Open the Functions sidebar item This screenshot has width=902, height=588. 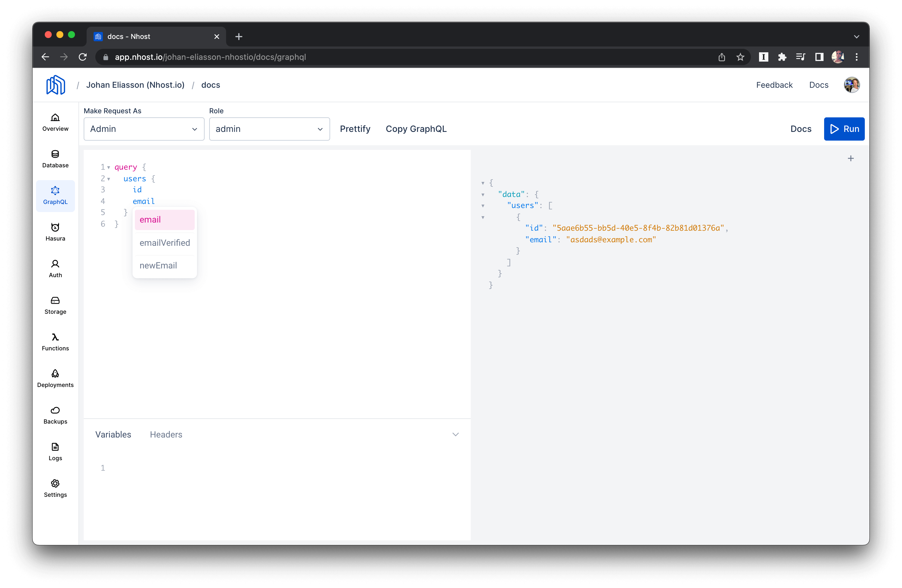click(55, 342)
